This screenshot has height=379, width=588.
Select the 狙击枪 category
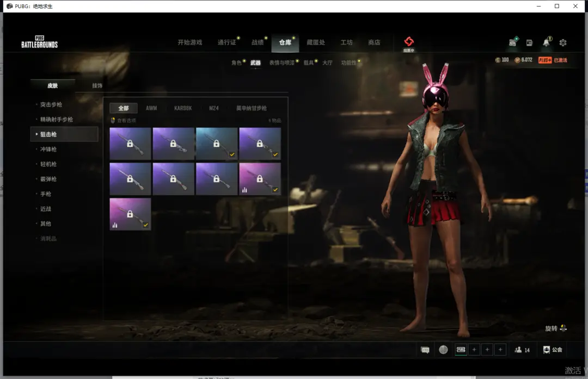[x=64, y=134]
